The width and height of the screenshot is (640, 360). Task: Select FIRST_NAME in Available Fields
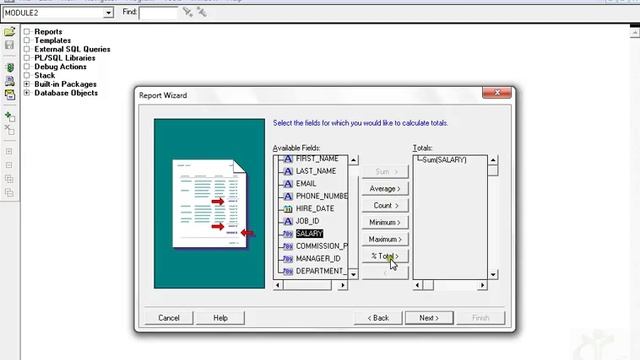pos(317,159)
